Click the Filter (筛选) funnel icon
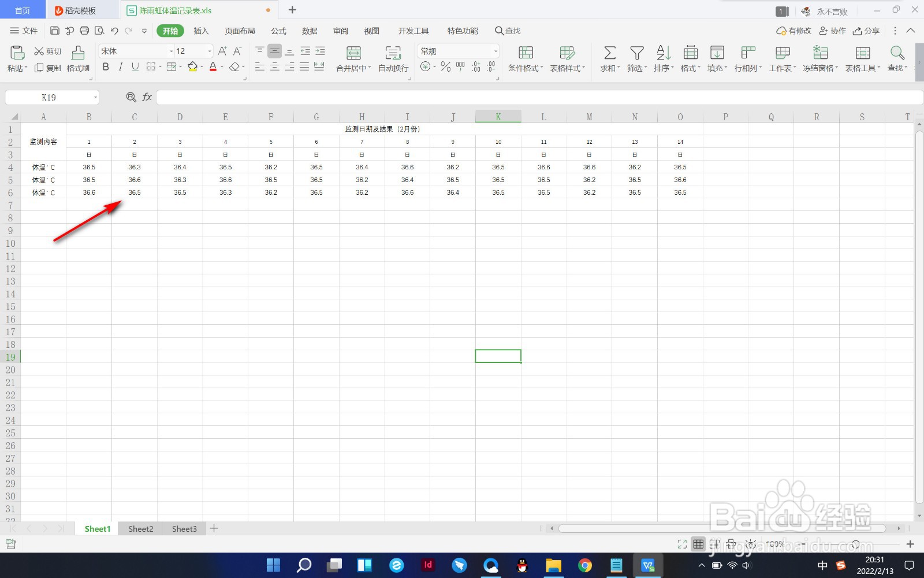The height and width of the screenshot is (578, 924). tap(636, 53)
